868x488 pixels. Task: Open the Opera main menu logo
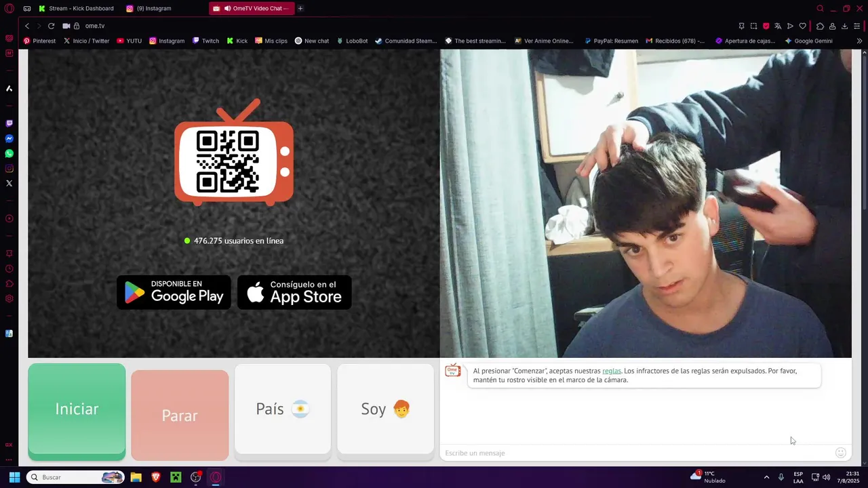coord(9,8)
